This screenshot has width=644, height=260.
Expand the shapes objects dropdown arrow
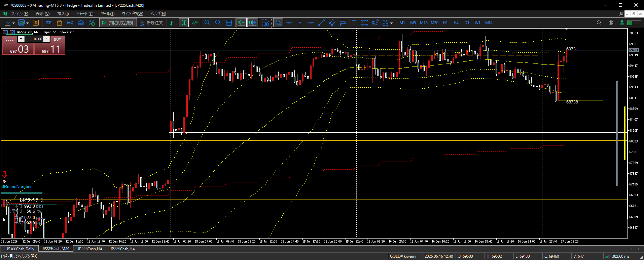pos(391,23)
